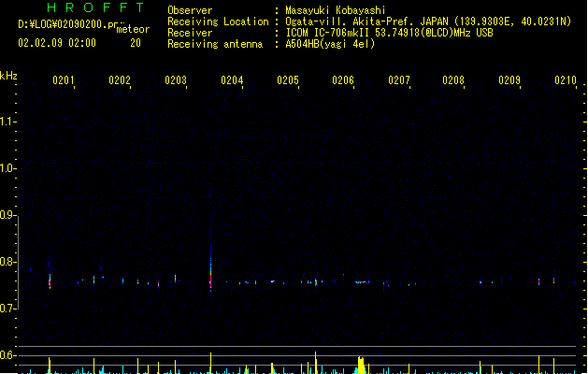Click time marker 0208
This screenshot has height=374, width=588.
point(453,80)
